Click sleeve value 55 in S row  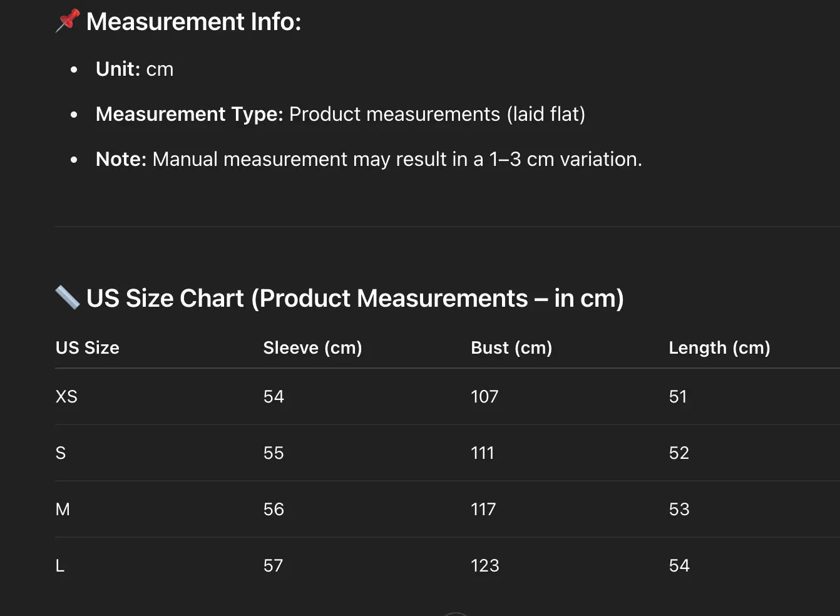click(274, 453)
